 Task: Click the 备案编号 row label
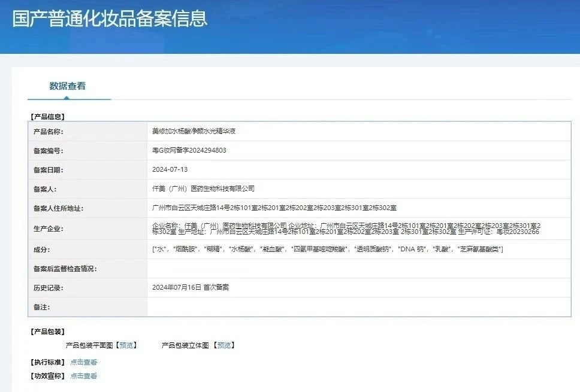pos(48,151)
